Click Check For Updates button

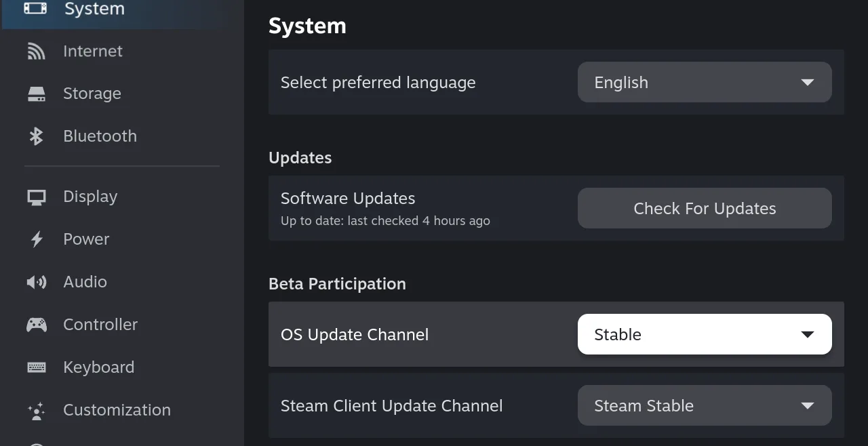pos(705,208)
